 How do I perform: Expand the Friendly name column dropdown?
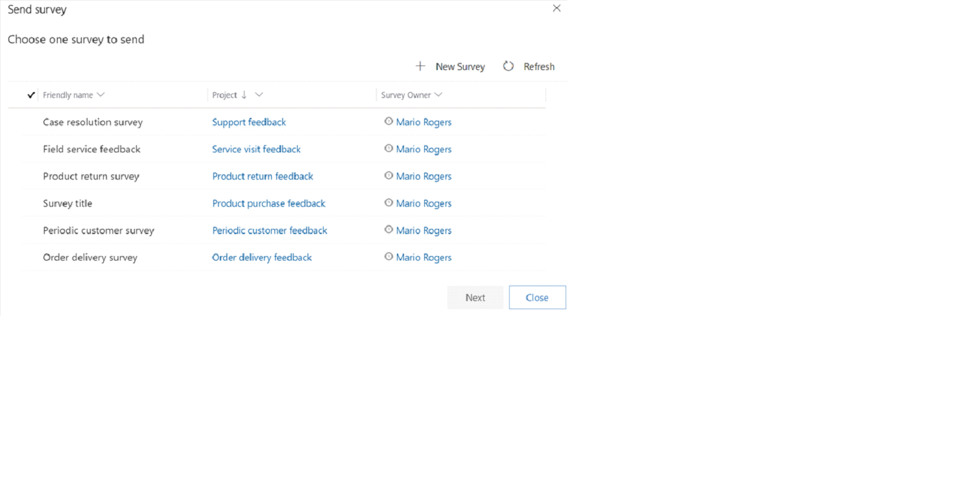point(101,95)
